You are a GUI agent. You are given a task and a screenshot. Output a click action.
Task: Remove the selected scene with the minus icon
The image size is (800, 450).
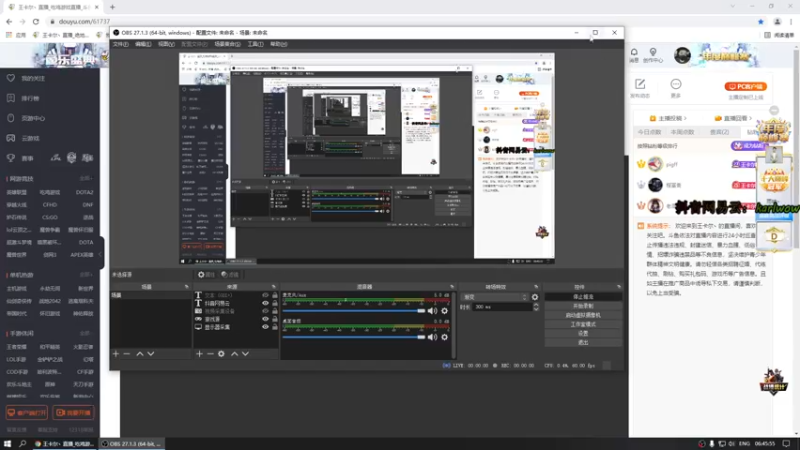(127, 354)
